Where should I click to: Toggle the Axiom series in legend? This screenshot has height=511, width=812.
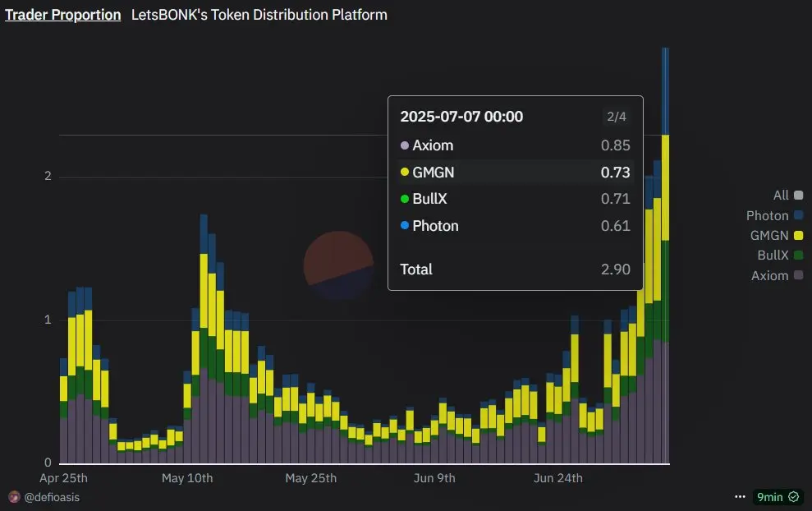(778, 275)
